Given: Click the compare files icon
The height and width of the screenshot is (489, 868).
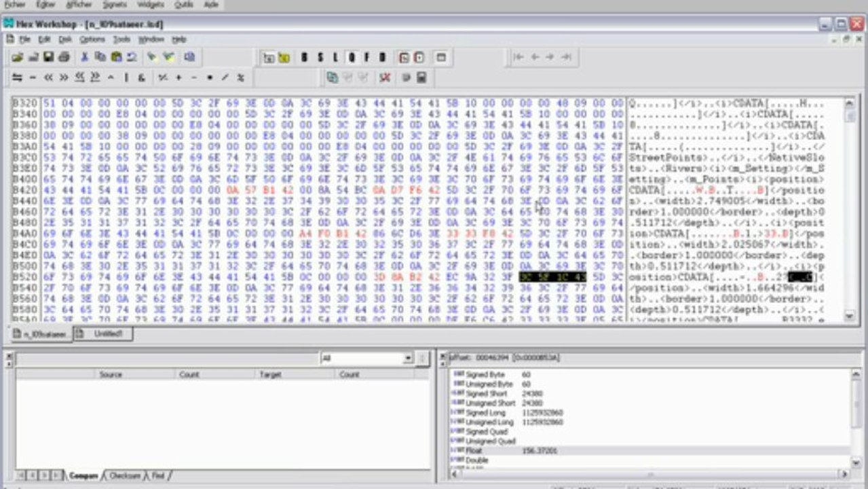Looking at the screenshot, I should (x=332, y=77).
